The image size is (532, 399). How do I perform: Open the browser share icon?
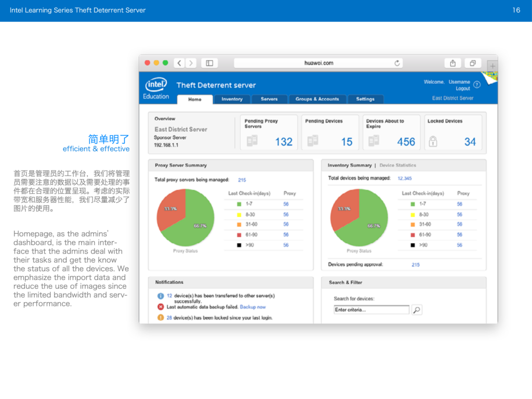(x=453, y=63)
